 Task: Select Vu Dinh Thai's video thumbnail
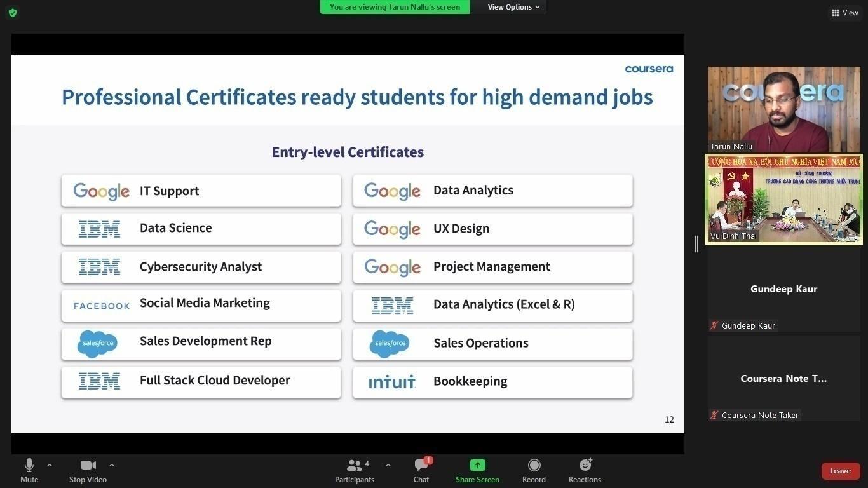[783, 199]
